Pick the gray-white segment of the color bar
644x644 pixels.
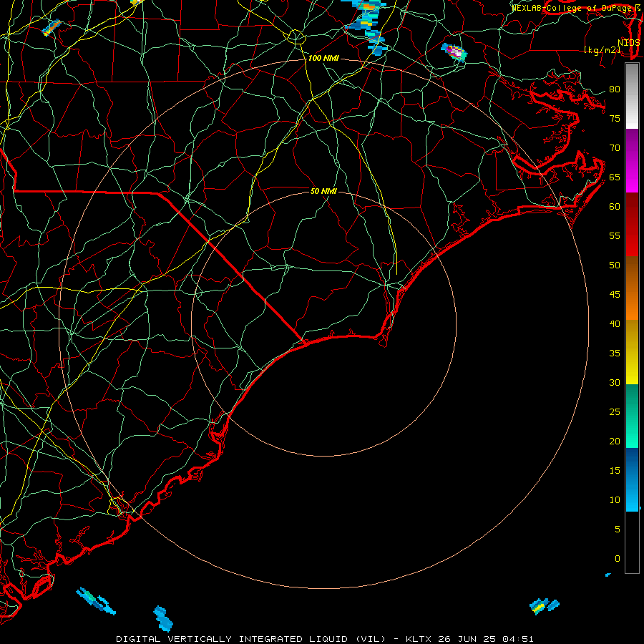pos(632,96)
